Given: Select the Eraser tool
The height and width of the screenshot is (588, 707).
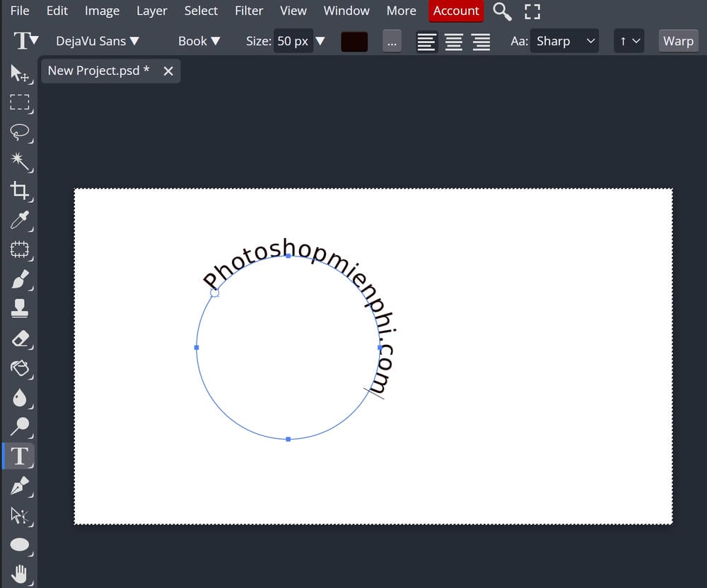Looking at the screenshot, I should point(19,339).
